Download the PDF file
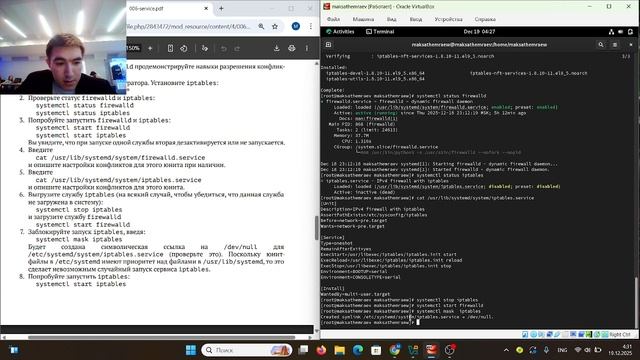The width and height of the screenshot is (640, 360). pos(276,48)
